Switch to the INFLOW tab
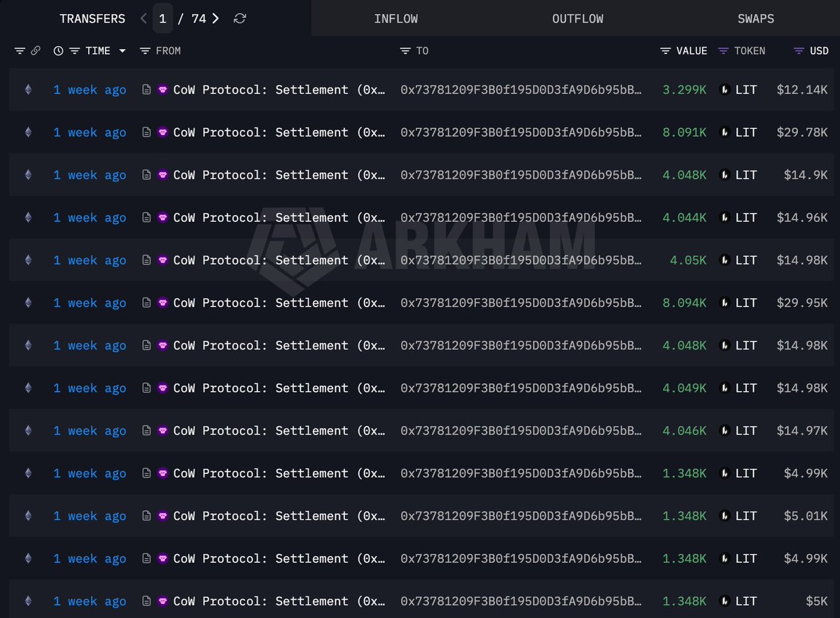 tap(396, 19)
